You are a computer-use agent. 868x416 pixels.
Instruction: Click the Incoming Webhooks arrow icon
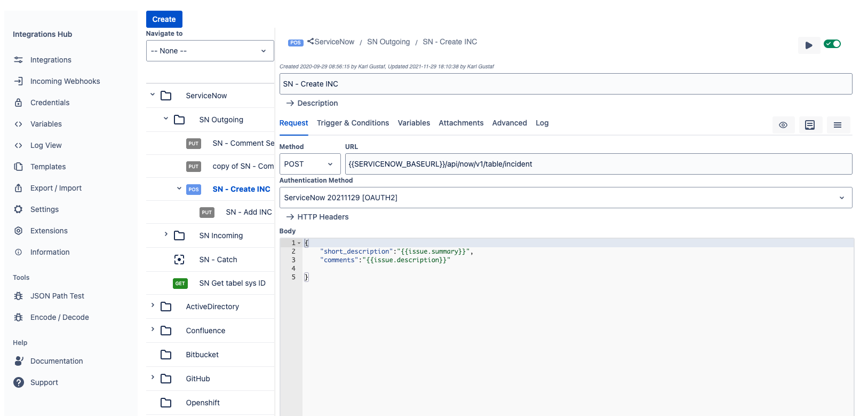tap(18, 81)
